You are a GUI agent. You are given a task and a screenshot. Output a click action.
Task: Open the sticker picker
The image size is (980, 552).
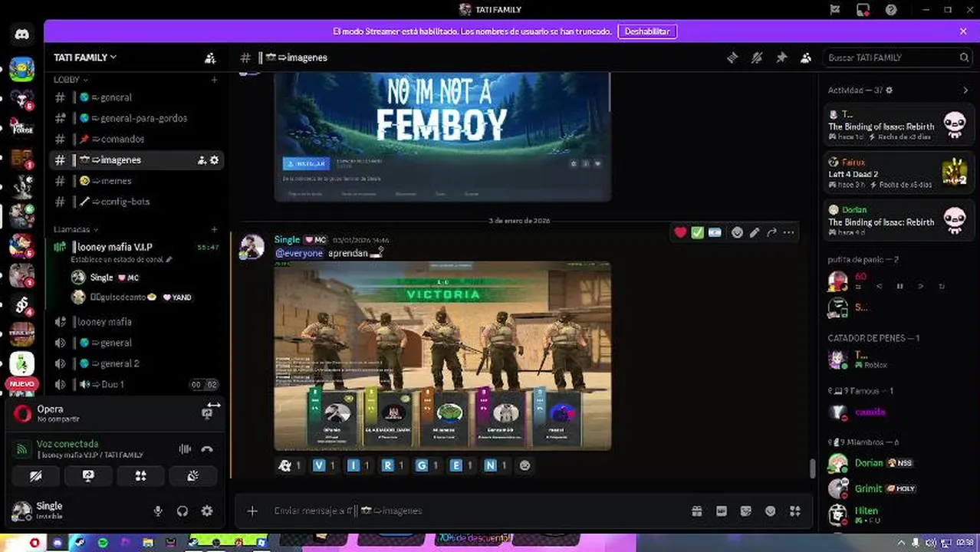click(746, 511)
